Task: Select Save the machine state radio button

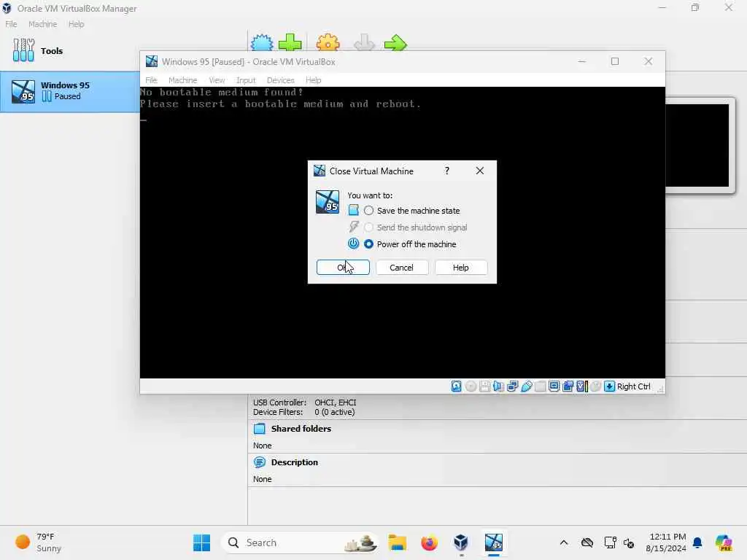Action: tap(368, 211)
